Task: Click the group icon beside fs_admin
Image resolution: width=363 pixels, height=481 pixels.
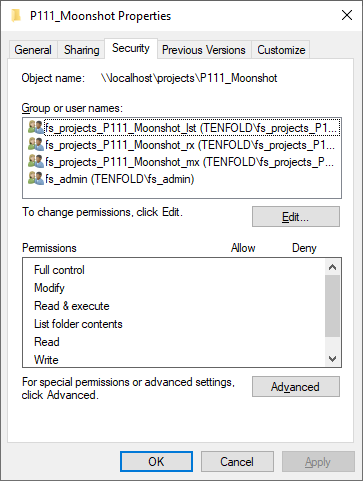Action: [36, 179]
